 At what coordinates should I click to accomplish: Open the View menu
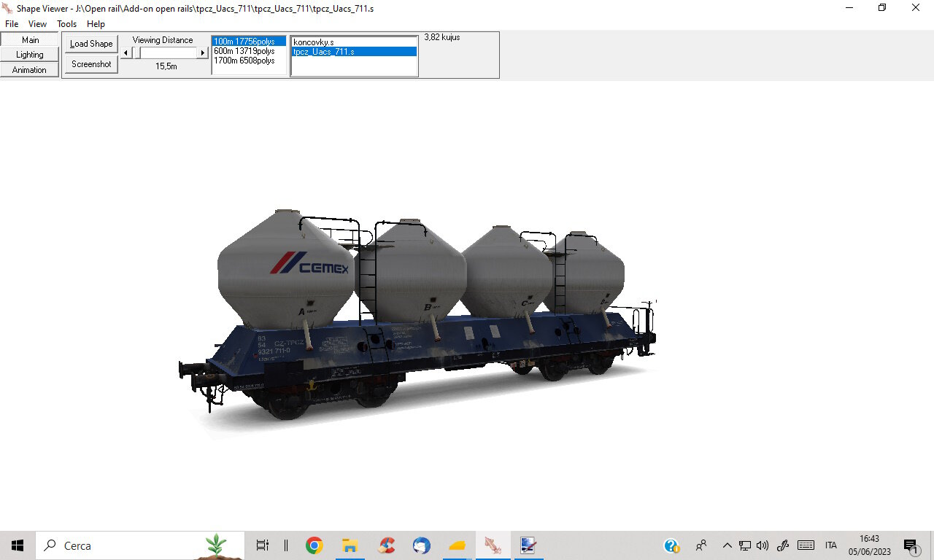point(37,24)
